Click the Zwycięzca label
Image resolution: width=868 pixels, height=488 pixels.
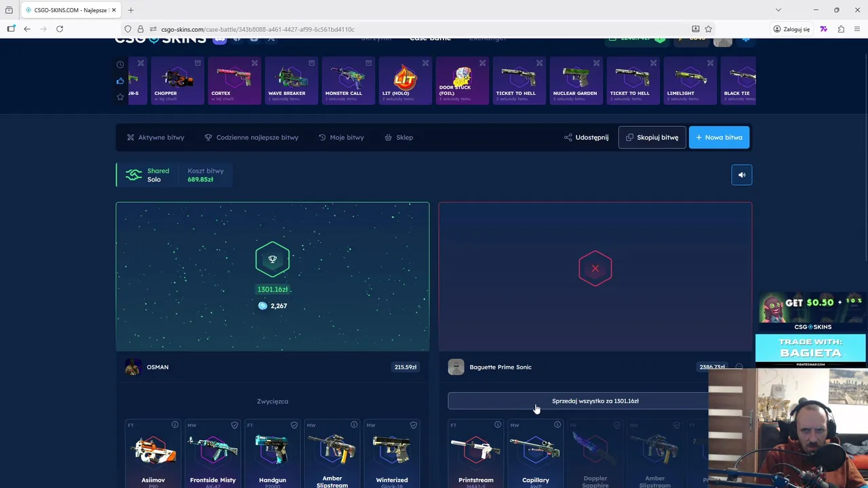[x=273, y=401]
